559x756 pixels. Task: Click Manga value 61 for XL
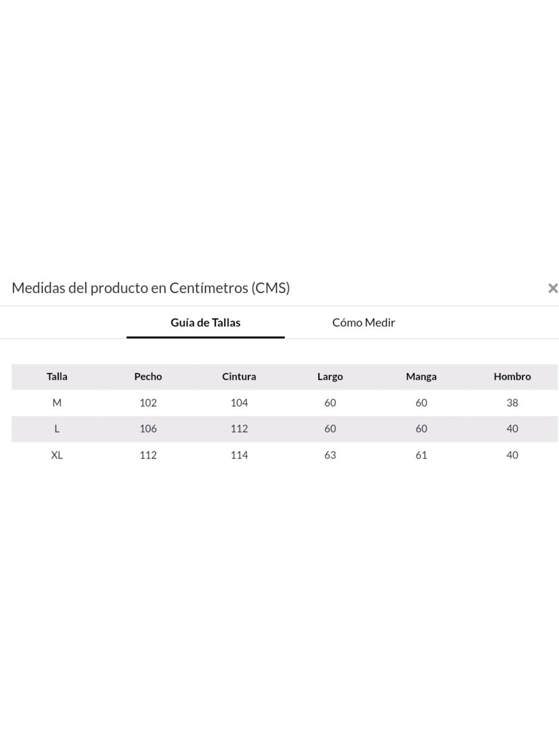[421, 455]
